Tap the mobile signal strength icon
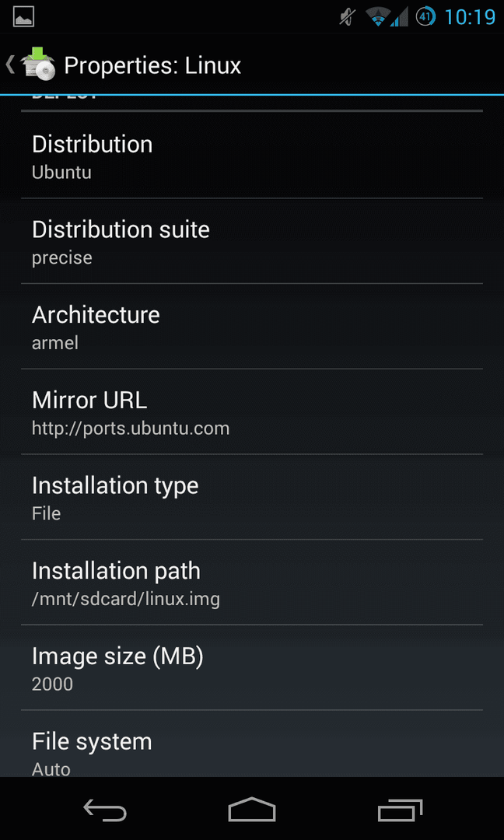The image size is (504, 840). click(x=400, y=16)
